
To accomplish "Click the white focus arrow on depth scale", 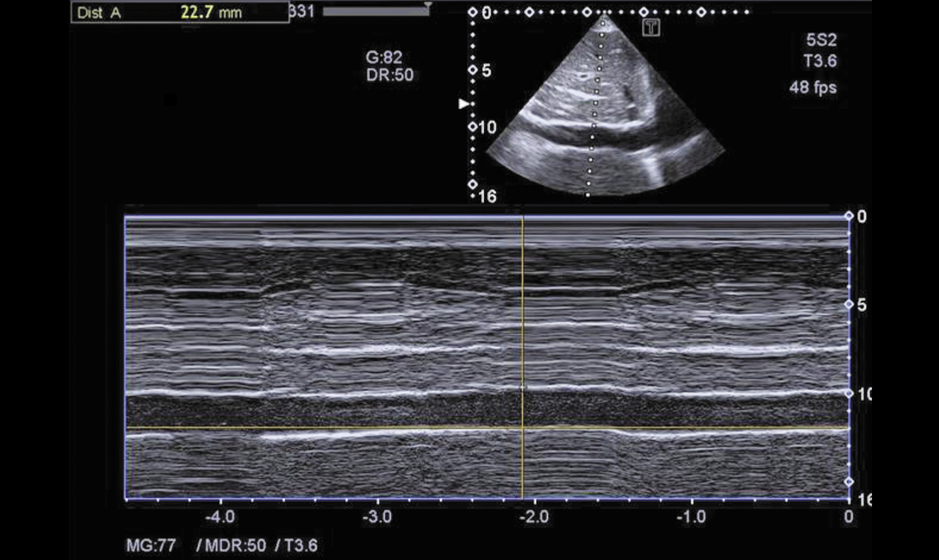I will (463, 104).
